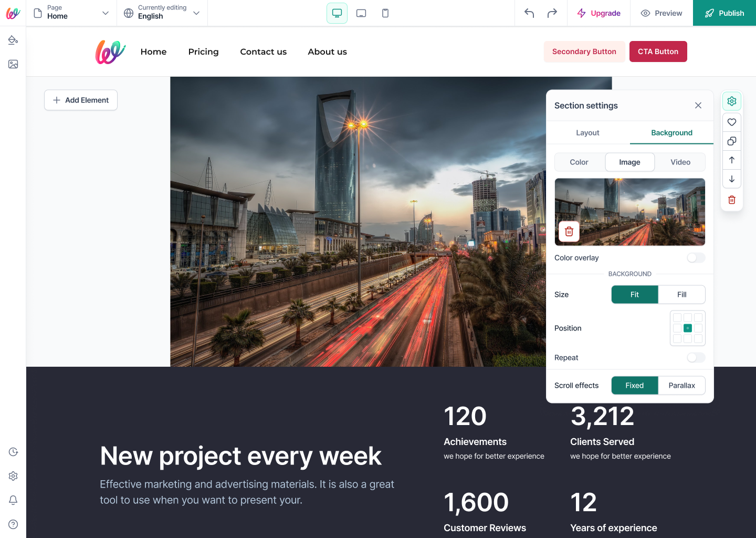
Task: Save the section with the heart icon
Action: pos(732,122)
